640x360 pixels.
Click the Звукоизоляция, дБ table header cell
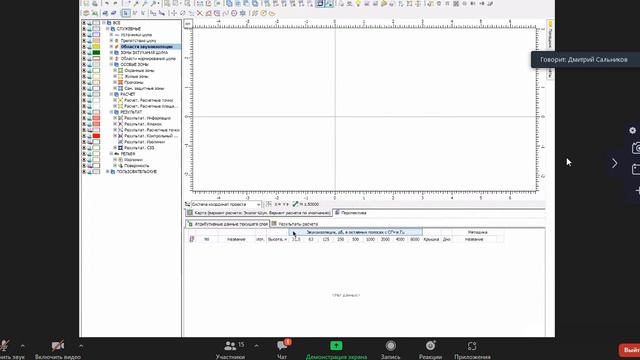(356, 232)
